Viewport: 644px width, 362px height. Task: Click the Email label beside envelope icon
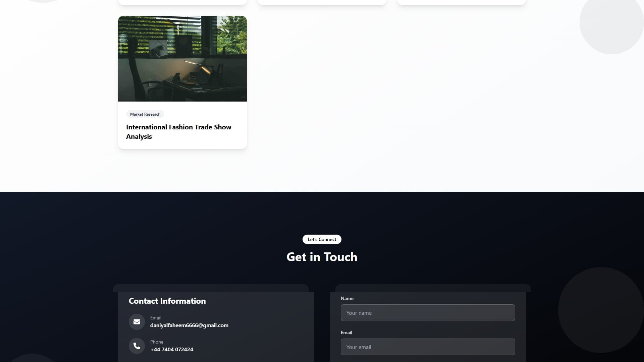click(156, 318)
